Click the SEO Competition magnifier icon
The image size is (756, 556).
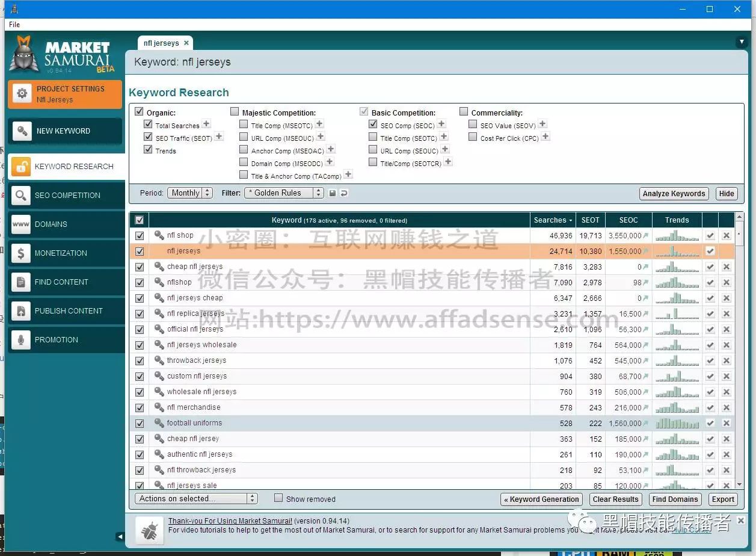coord(21,195)
